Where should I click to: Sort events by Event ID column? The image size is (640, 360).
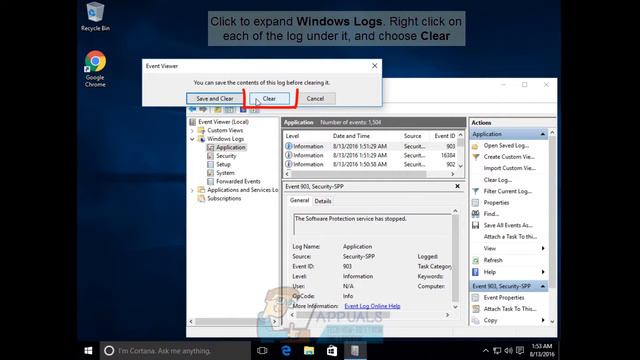click(444, 136)
